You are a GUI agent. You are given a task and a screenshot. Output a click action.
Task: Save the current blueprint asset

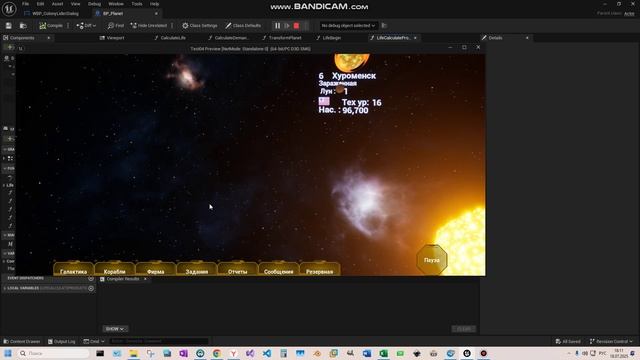pyautogui.click(x=9, y=26)
